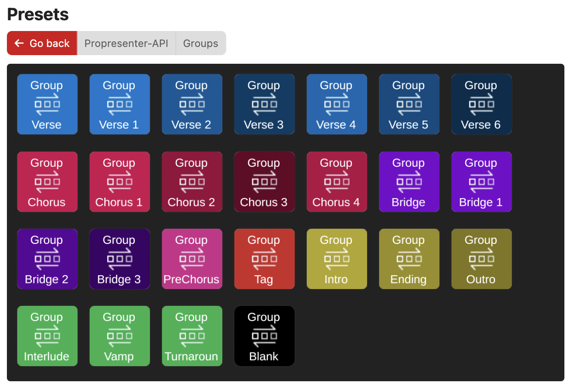Select the Group Intro preset tile

click(x=337, y=259)
